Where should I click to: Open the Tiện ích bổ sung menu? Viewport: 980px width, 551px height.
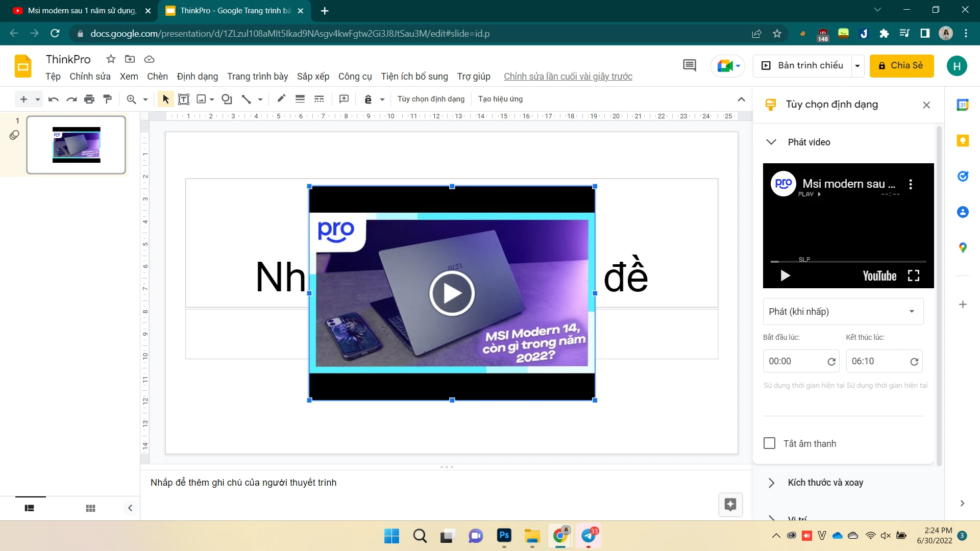coord(414,77)
